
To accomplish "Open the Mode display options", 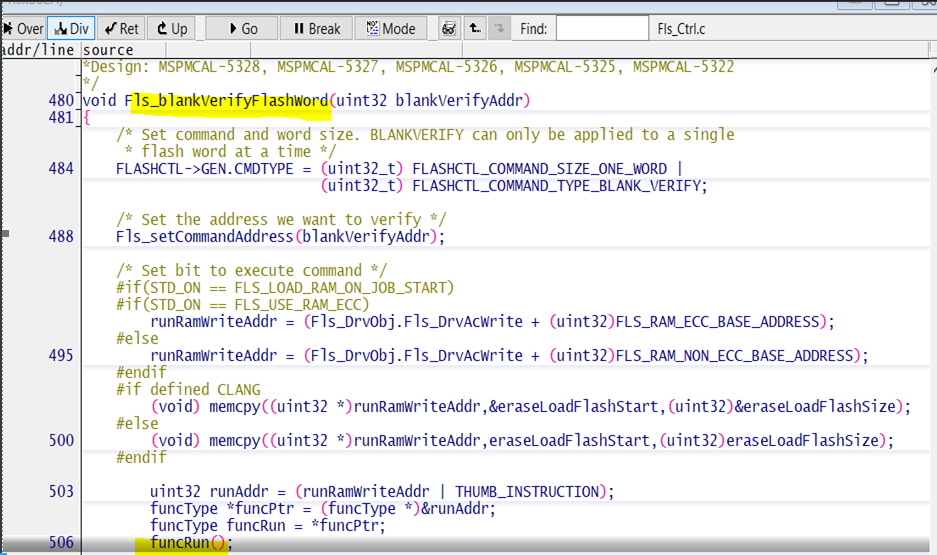I will tap(391, 29).
